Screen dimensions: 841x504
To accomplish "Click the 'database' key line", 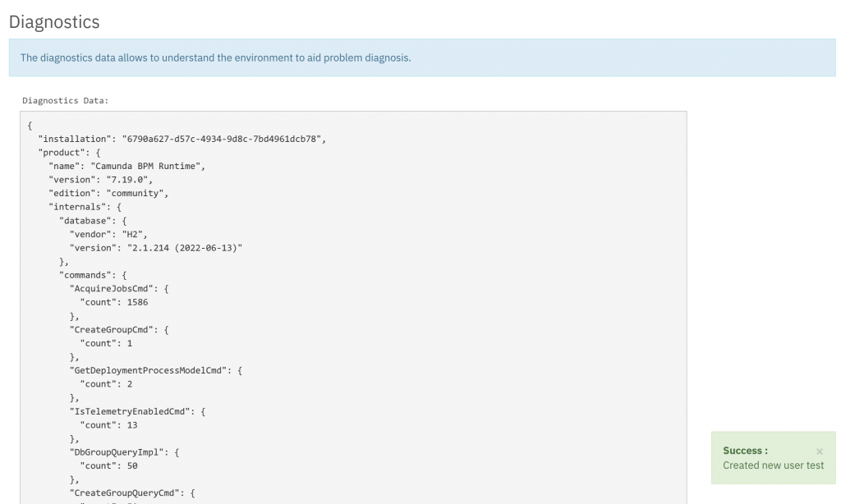I will (x=93, y=220).
